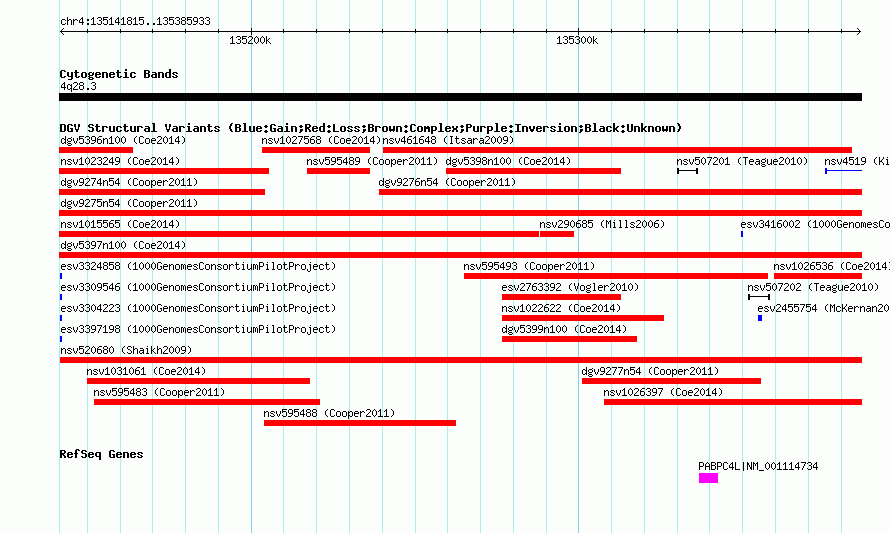This screenshot has width=890, height=533.
Task: Click the right arrow end of ruler
Action: coord(859,32)
